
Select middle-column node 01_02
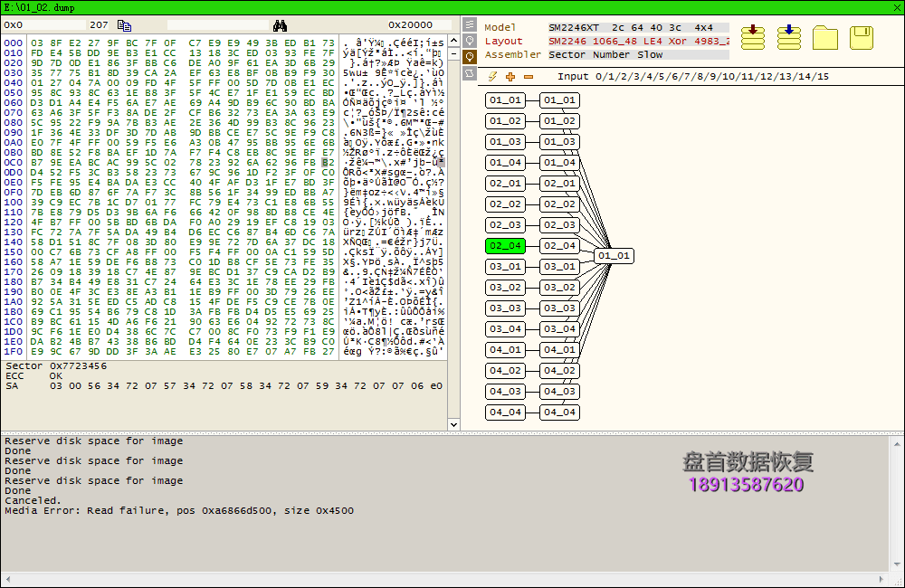(x=559, y=120)
